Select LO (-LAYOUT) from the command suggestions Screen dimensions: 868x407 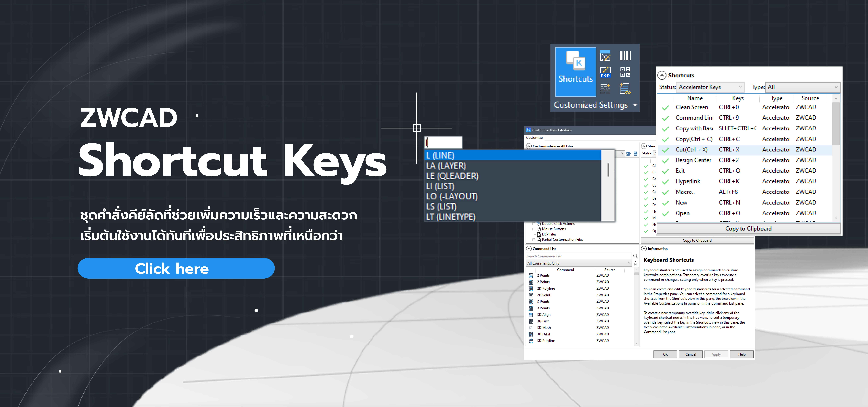pos(513,196)
